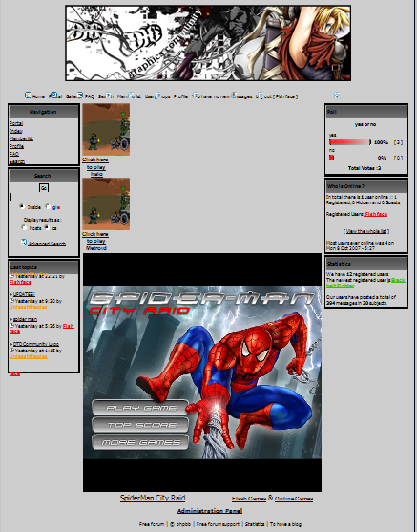This screenshot has width=417, height=532.
Task: Open FAQ link in Navigation panel
Action: point(14,154)
